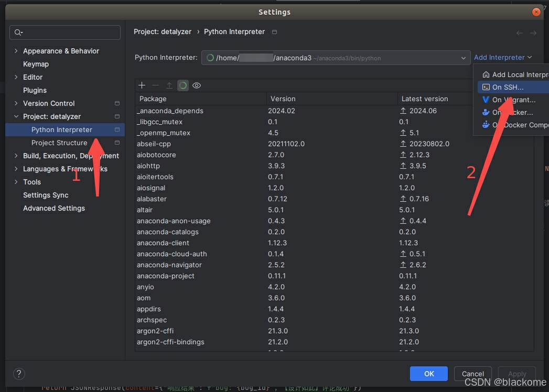Image resolution: width=549 pixels, height=392 pixels.
Task: Toggle show early releases eye icon
Action: coord(197,85)
